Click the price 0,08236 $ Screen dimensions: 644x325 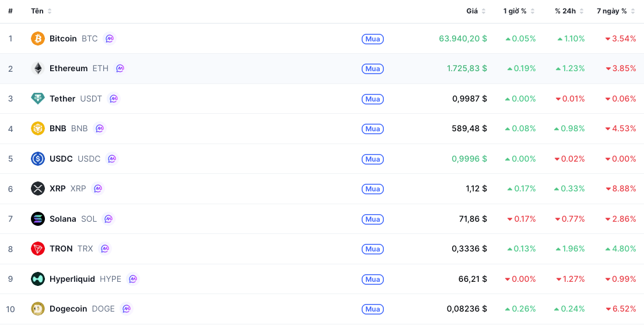pyautogui.click(x=467, y=309)
